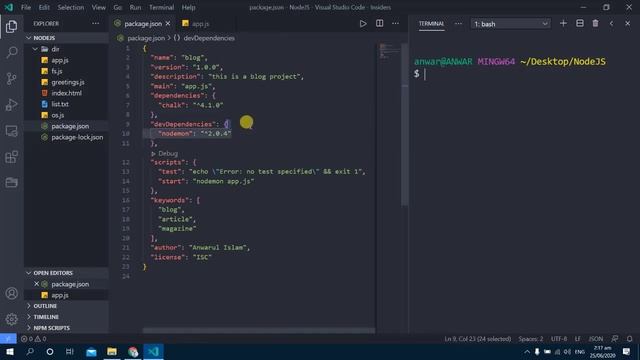Screen dimensions: 640x360
Task: Open the Accounts menu icon
Action: (x=11, y=293)
